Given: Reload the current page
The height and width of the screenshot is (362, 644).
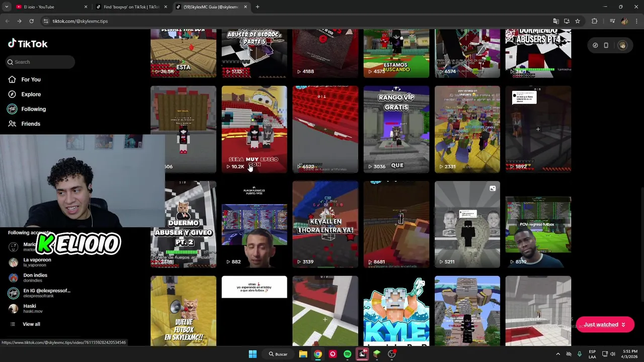Looking at the screenshot, I should coord(31,21).
